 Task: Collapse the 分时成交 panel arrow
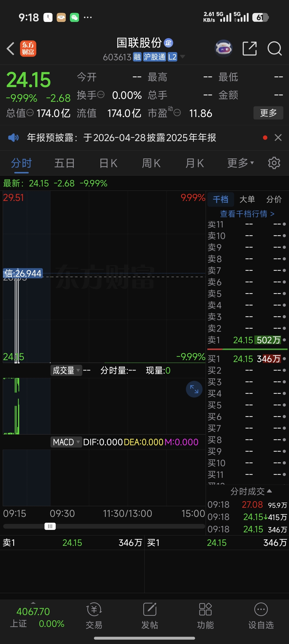(x=269, y=491)
